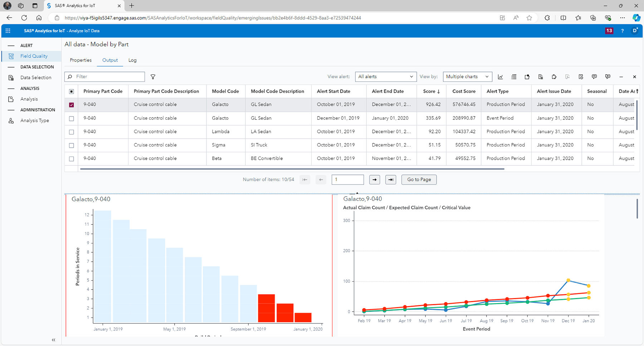Image resolution: width=644 pixels, height=346 pixels.
Task: Select the checkbox in the table header
Action: point(71,91)
